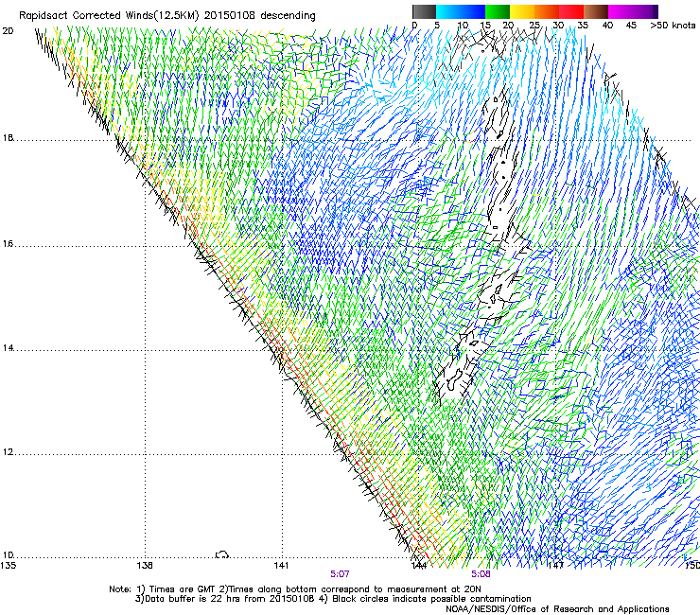This screenshot has height=615, width=700.
Task: Click the longitude label '135'
Action: click(x=8, y=566)
